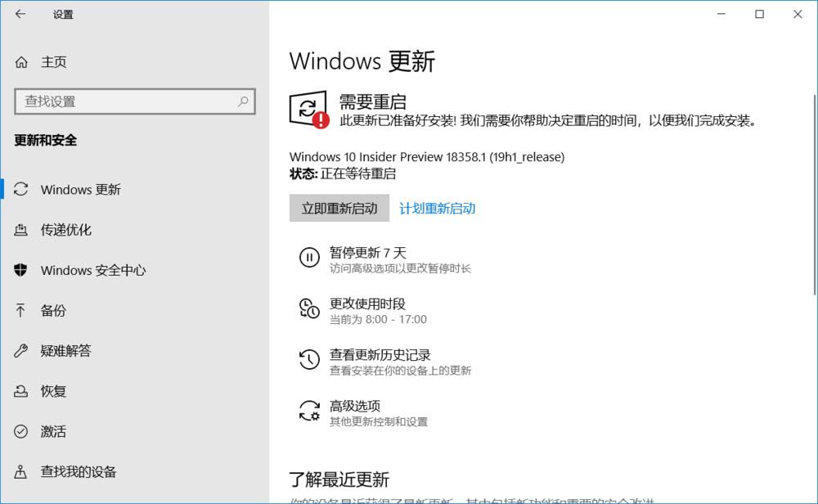The height and width of the screenshot is (504, 818).
Task: Click the gear-sync icon for 高级选项
Action: [309, 411]
